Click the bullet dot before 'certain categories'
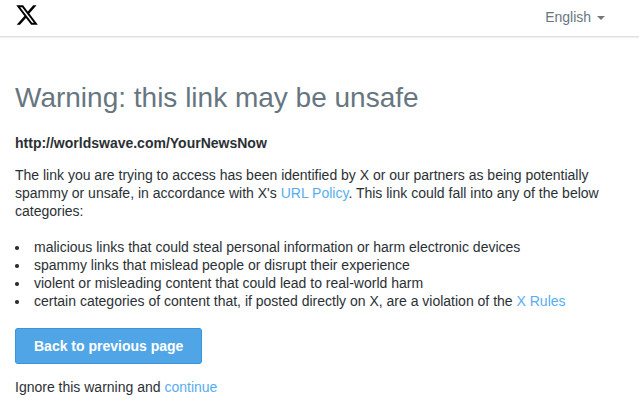Image resolution: width=639 pixels, height=414 pixels. point(17,302)
